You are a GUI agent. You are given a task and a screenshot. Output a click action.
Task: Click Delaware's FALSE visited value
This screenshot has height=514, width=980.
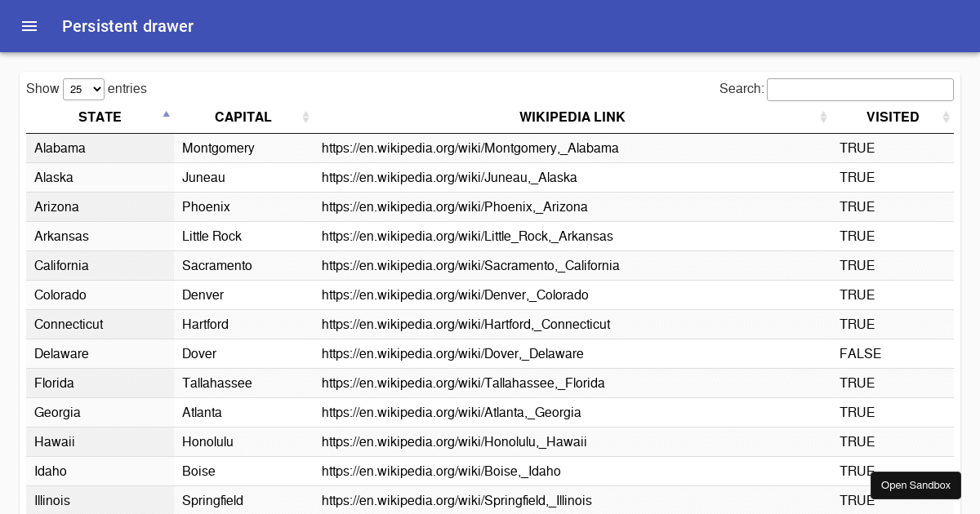click(860, 354)
